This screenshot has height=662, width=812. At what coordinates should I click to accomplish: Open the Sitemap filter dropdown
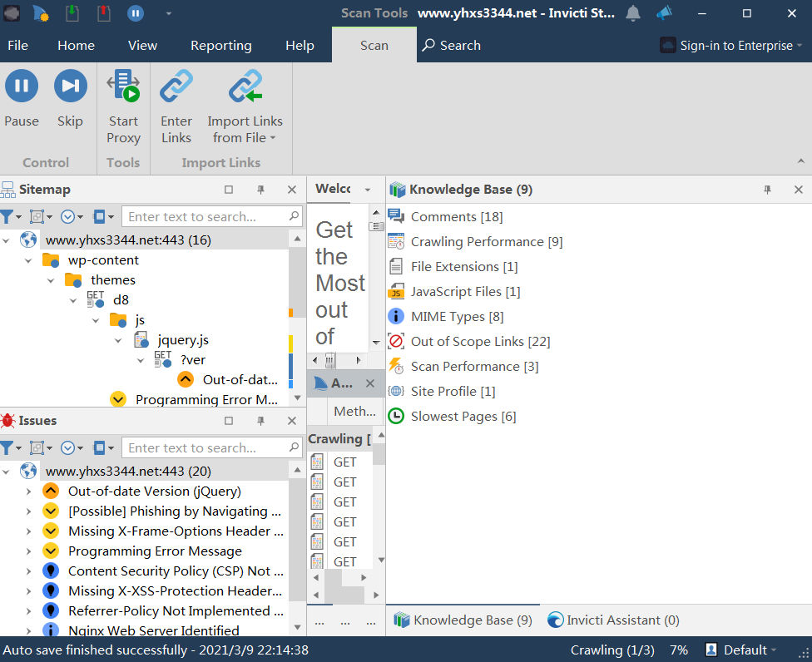pos(11,216)
